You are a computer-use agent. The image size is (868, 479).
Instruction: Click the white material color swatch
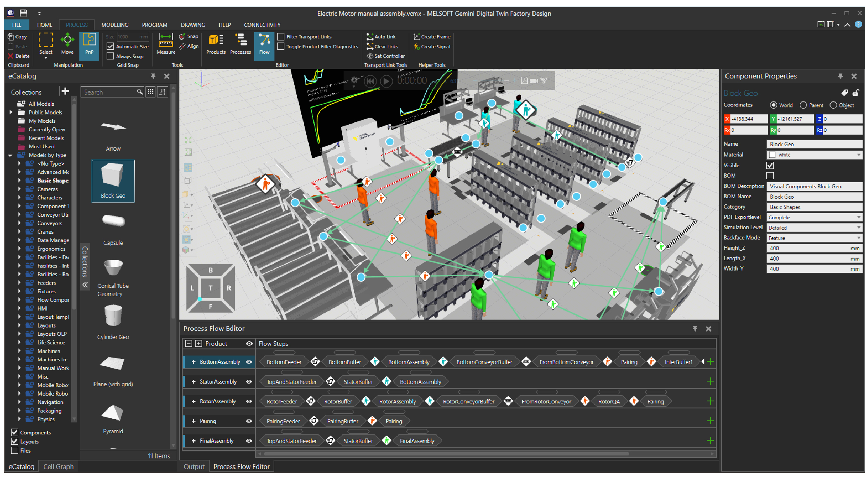pyautogui.click(x=772, y=155)
